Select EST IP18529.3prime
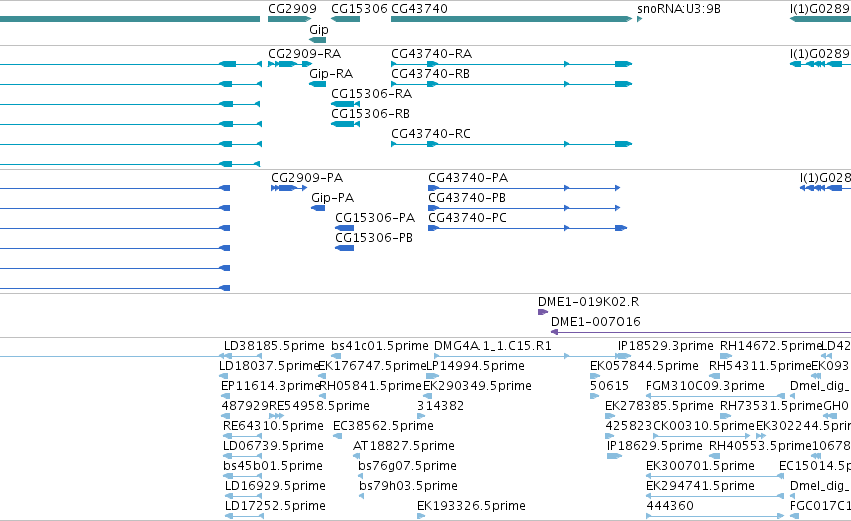 point(665,346)
